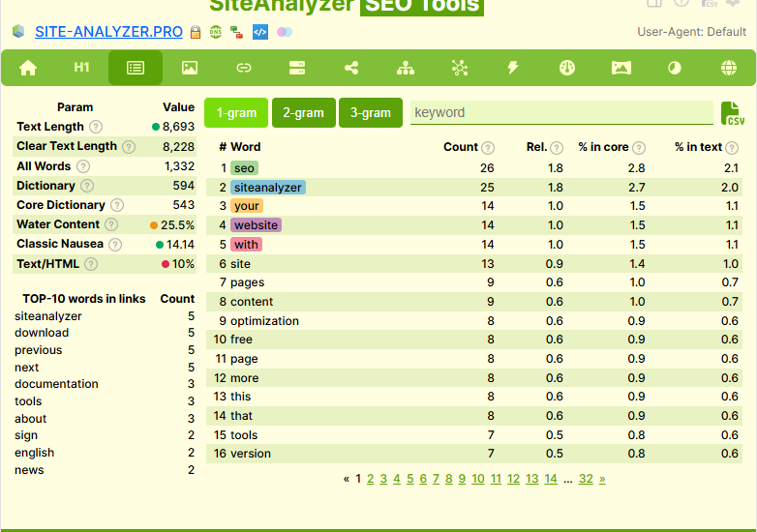
Task: Click the 'optimization' word row
Action: tap(474, 321)
